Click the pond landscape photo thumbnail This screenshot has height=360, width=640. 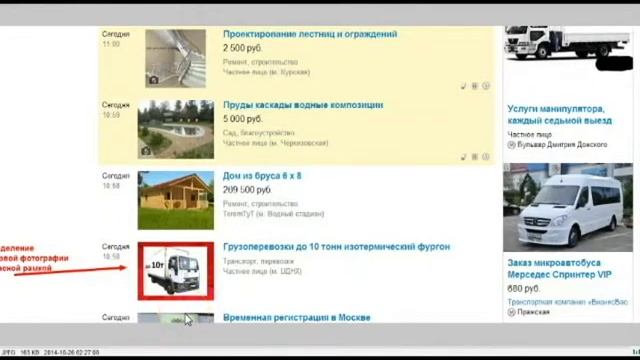(176, 129)
